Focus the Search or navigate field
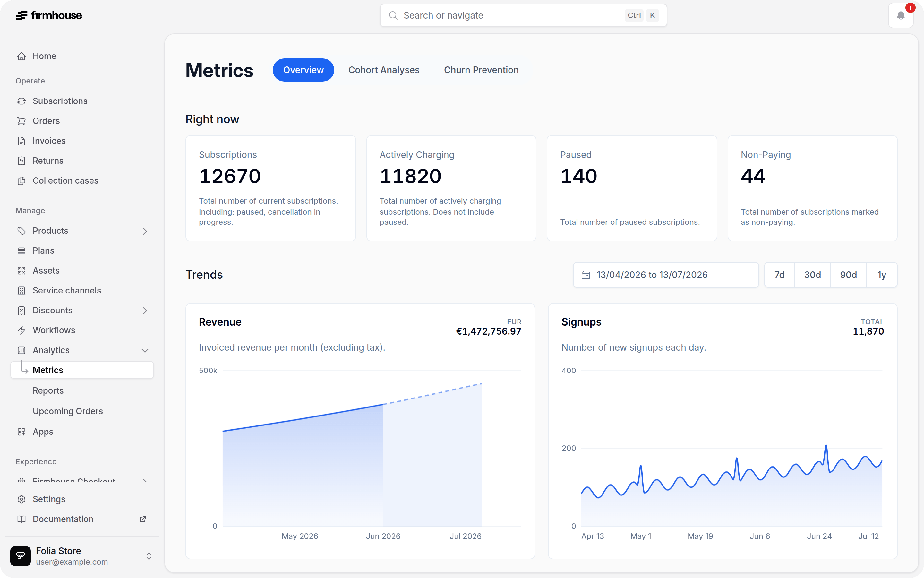Image resolution: width=924 pixels, height=578 pixels. (523, 15)
